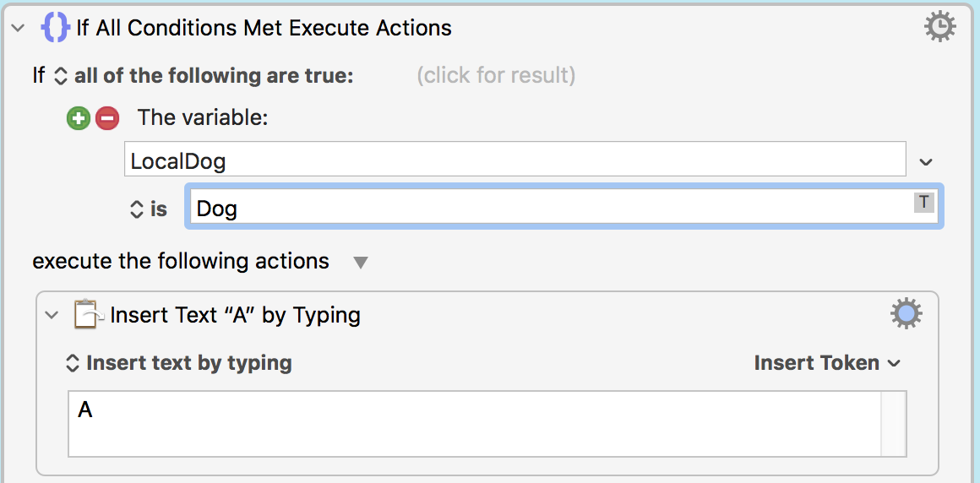Viewport: 980px width, 483px height.
Task: Open the variable name chevron dropdown
Action: click(926, 162)
